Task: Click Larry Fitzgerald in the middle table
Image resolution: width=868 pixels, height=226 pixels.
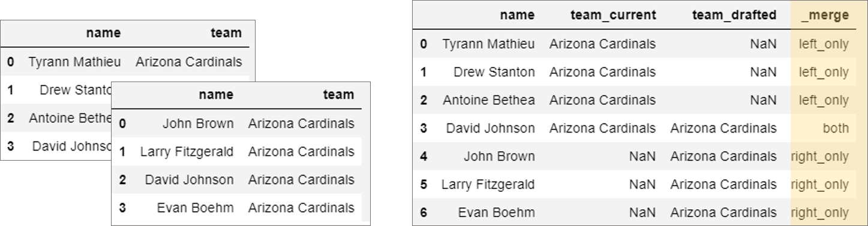Action: [187, 152]
